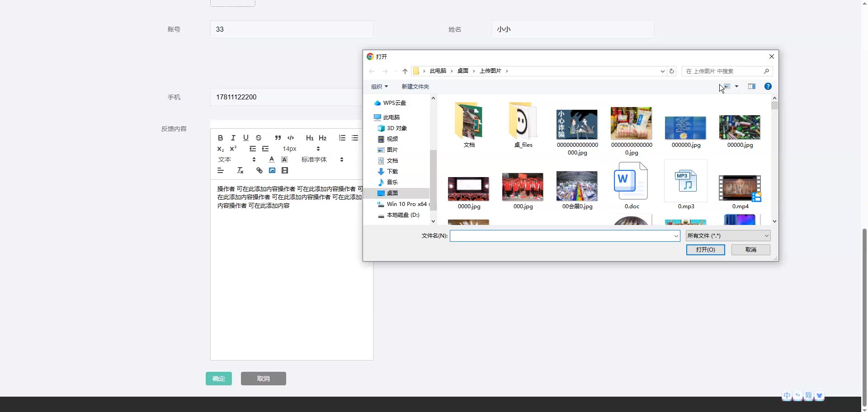Toggle underline formatting
Screen dimensions: 868x412
point(245,138)
